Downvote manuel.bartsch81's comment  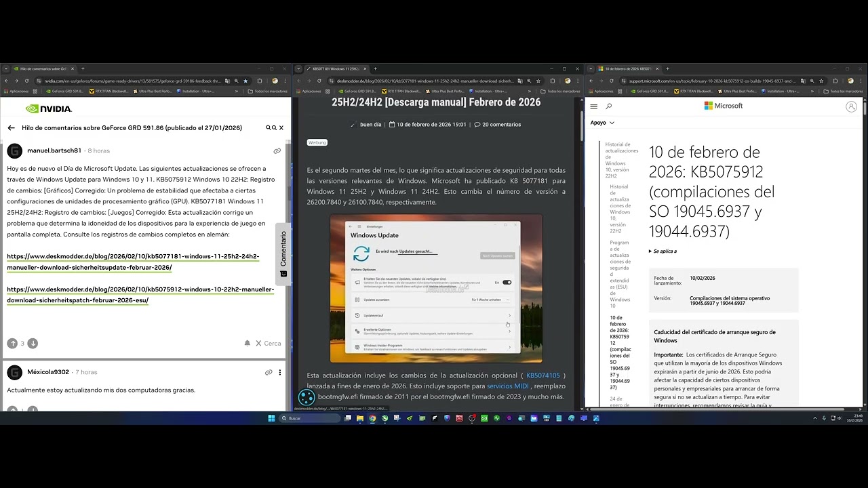pyautogui.click(x=33, y=344)
